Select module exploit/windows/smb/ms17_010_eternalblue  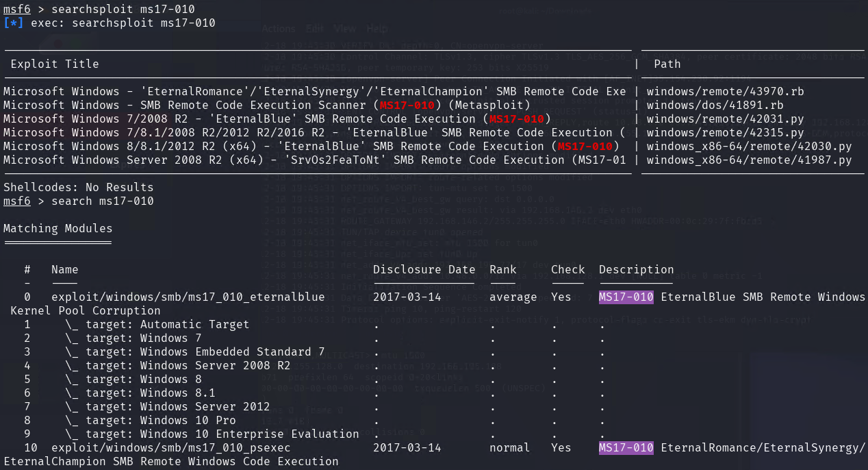tap(188, 297)
